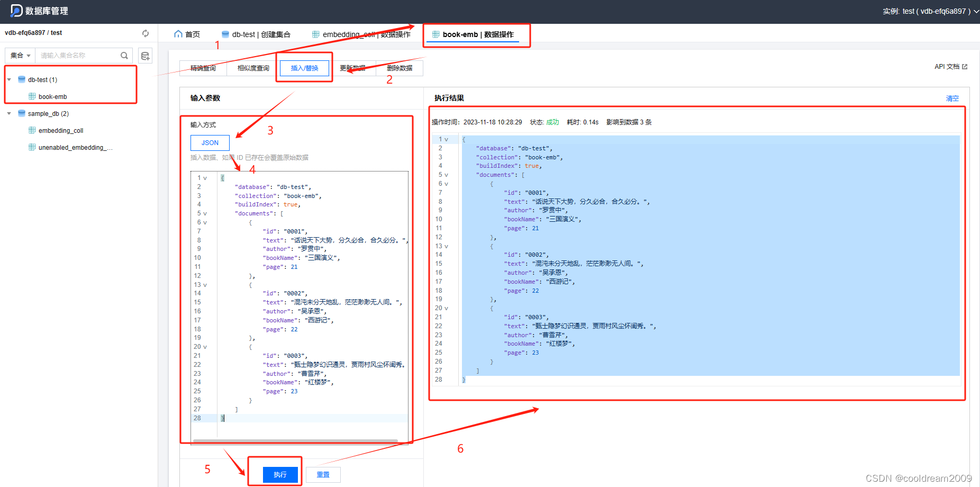Open the 更新数据 operation tab
Image resolution: width=980 pixels, height=487 pixels.
click(352, 68)
